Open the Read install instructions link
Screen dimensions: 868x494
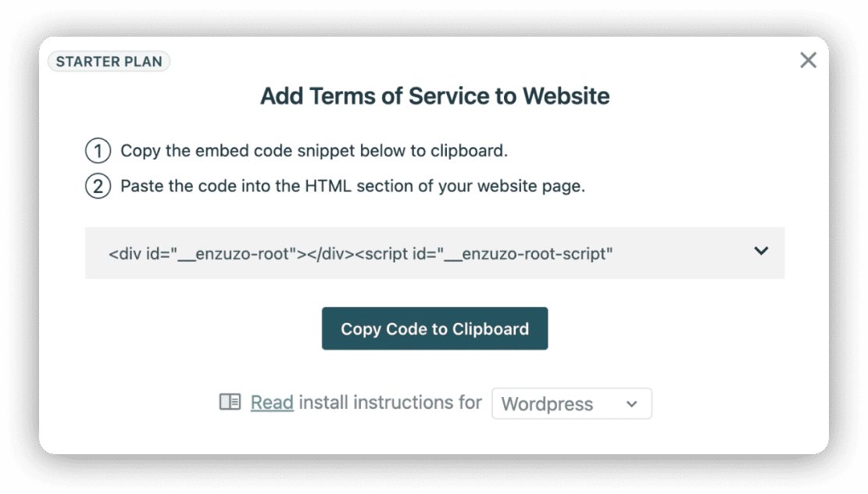pyautogui.click(x=270, y=403)
